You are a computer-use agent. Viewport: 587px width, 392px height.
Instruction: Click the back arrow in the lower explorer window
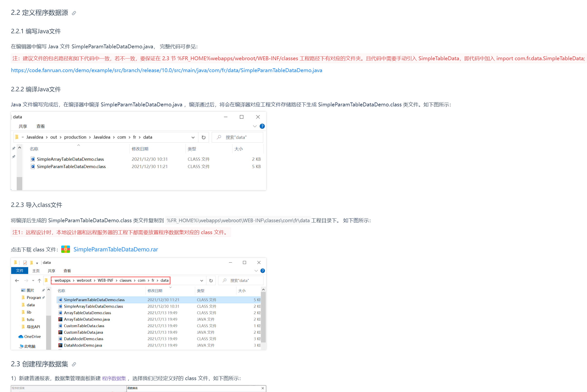(17, 281)
